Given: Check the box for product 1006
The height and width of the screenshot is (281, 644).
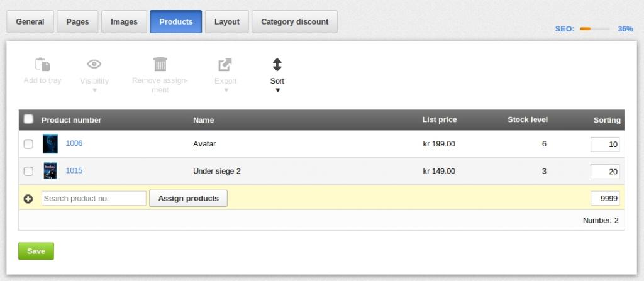Looking at the screenshot, I should (28, 144).
